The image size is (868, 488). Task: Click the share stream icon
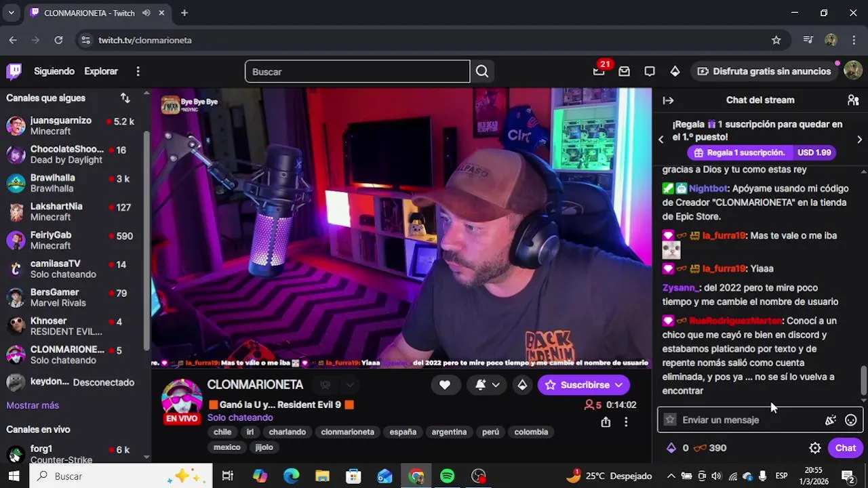tap(606, 422)
